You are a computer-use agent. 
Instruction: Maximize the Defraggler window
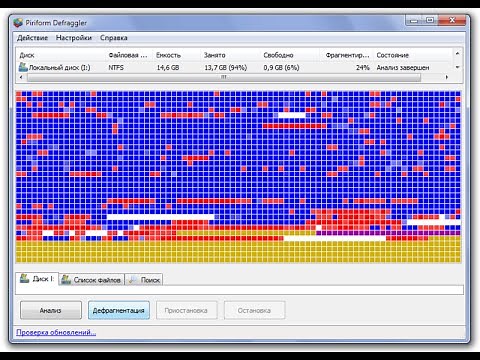click(430, 20)
